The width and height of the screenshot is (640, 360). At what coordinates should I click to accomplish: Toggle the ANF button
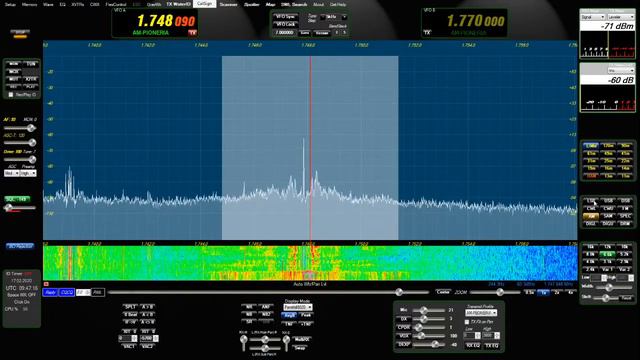coord(266,307)
